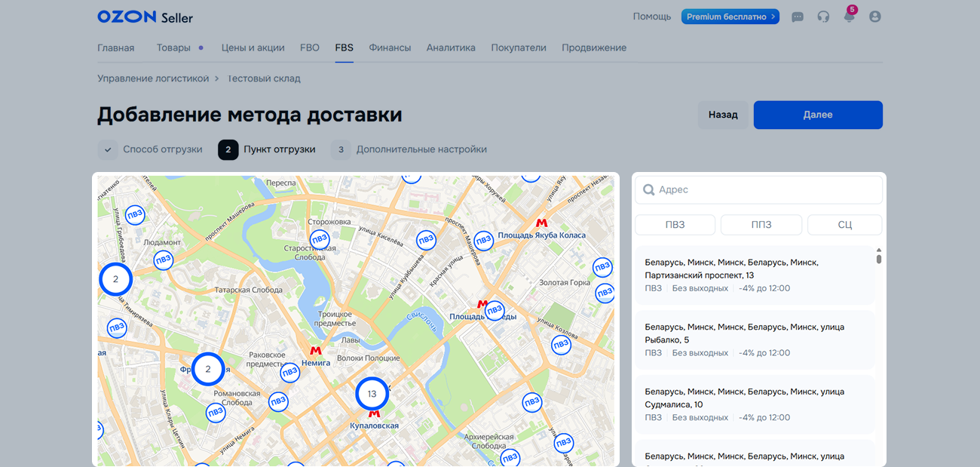980x467 pixels.
Task: Switch to the Финансы tab
Action: (x=390, y=48)
